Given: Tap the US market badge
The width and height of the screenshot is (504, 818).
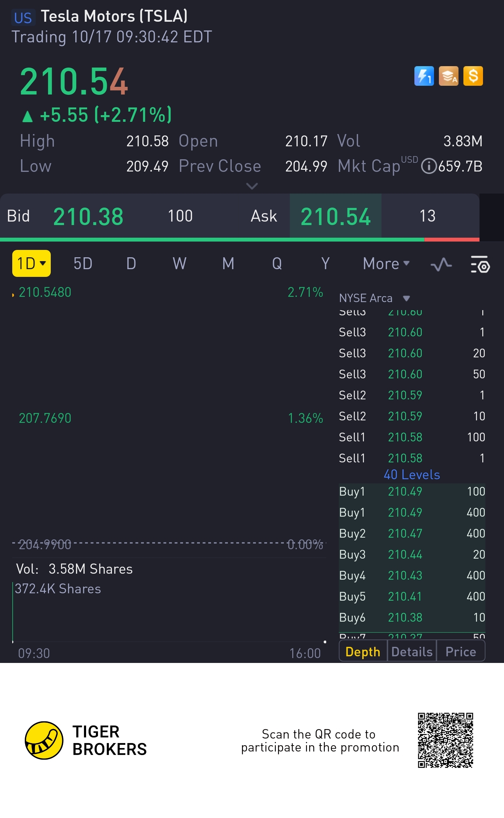Looking at the screenshot, I should coord(23,18).
